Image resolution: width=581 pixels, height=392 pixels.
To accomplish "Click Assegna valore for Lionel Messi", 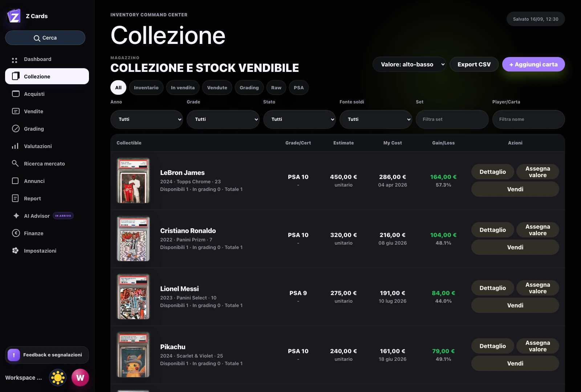I will 538,288.
